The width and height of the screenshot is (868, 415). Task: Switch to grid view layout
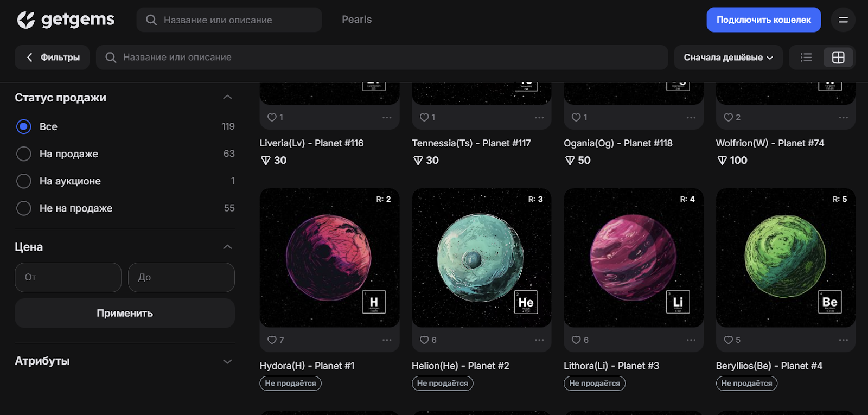[838, 58]
